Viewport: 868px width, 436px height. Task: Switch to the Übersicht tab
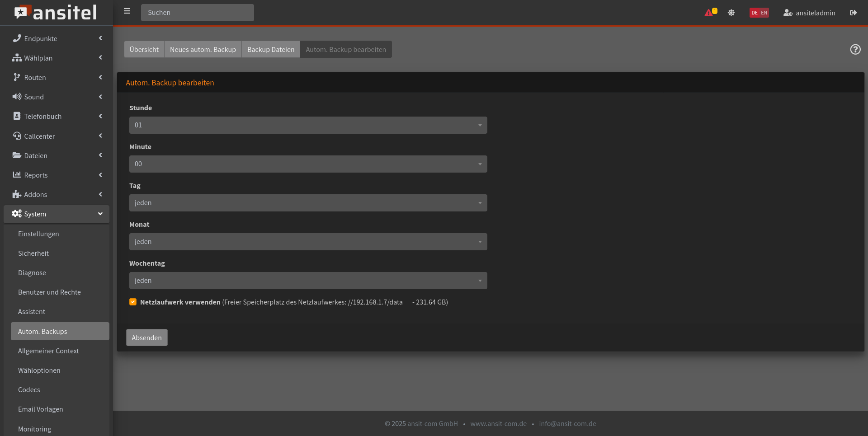(144, 49)
